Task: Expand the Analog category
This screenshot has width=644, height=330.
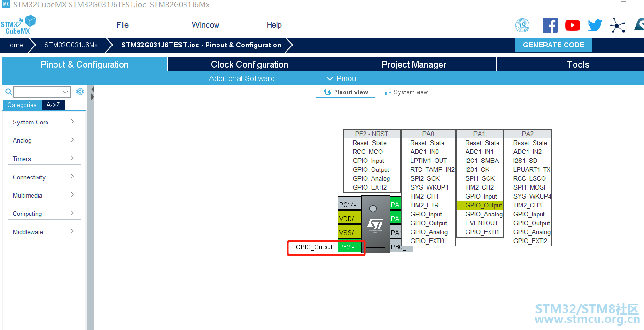Action: (x=44, y=140)
